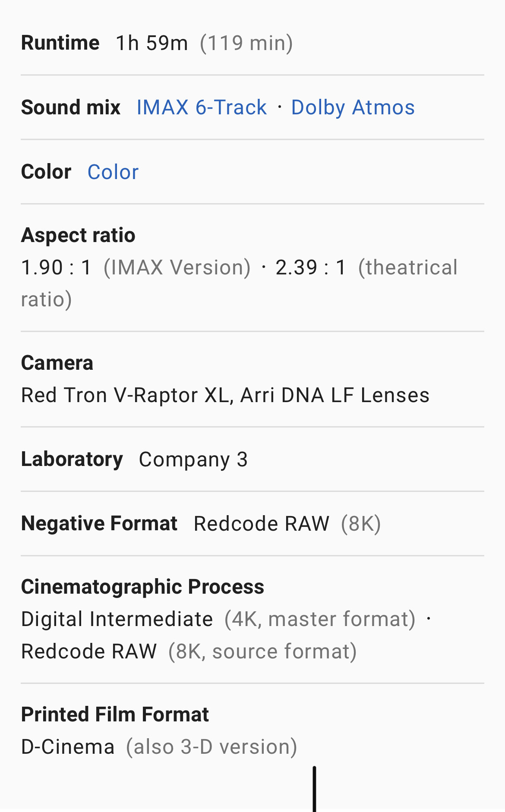
Task: Tap the Sound mix label
Action: (71, 107)
